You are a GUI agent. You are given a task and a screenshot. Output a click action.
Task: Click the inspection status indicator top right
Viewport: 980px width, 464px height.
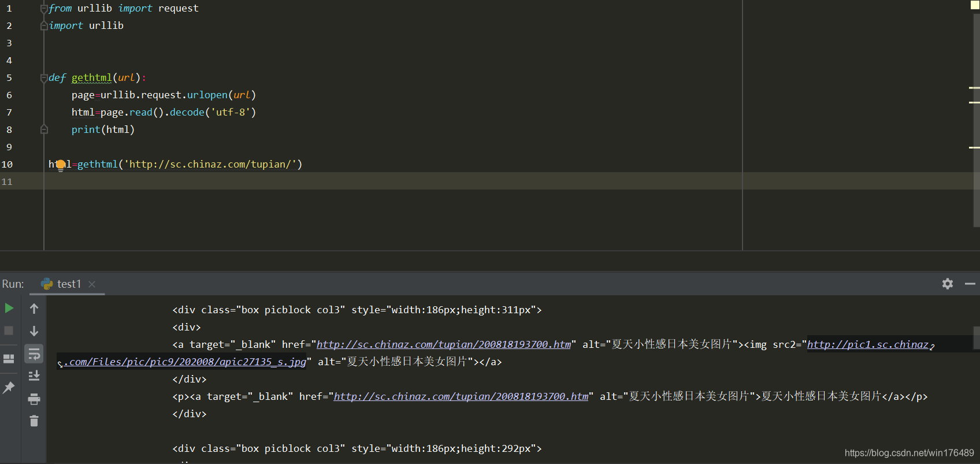pos(974,5)
